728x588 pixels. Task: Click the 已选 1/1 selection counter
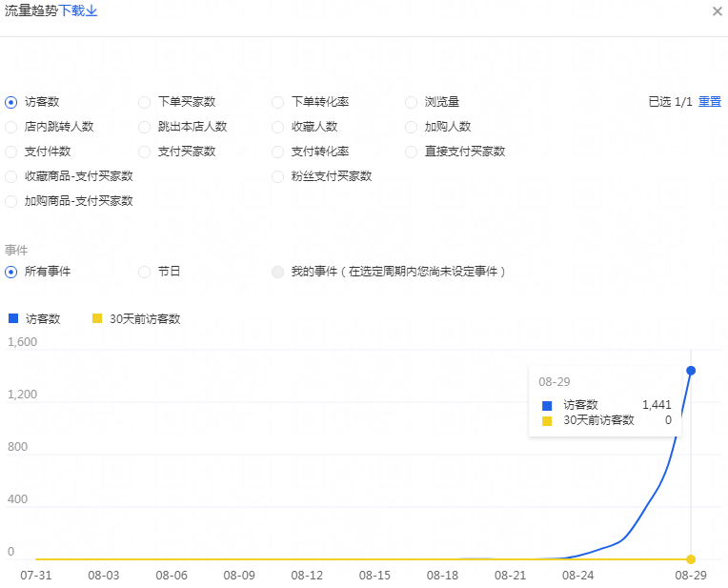[670, 102]
